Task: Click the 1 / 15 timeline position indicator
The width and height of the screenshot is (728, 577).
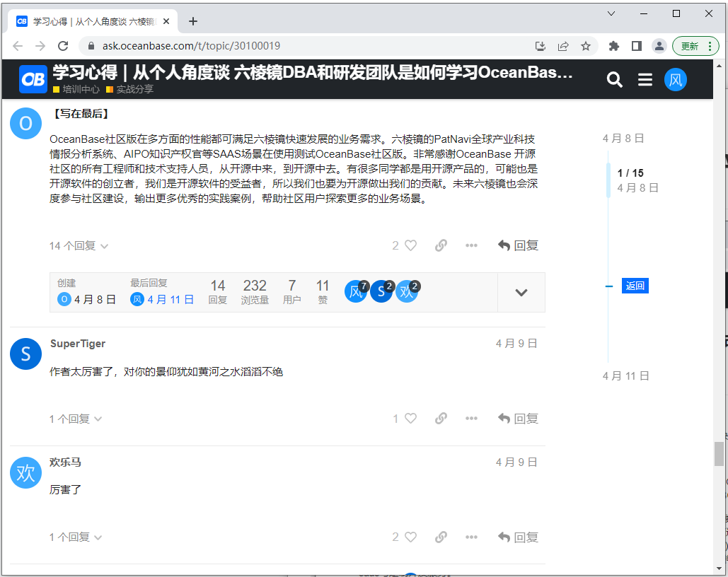Action: click(630, 173)
